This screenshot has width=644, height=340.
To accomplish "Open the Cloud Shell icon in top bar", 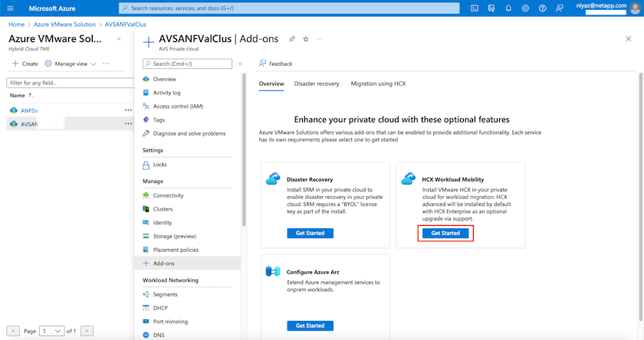I will tap(475, 8).
